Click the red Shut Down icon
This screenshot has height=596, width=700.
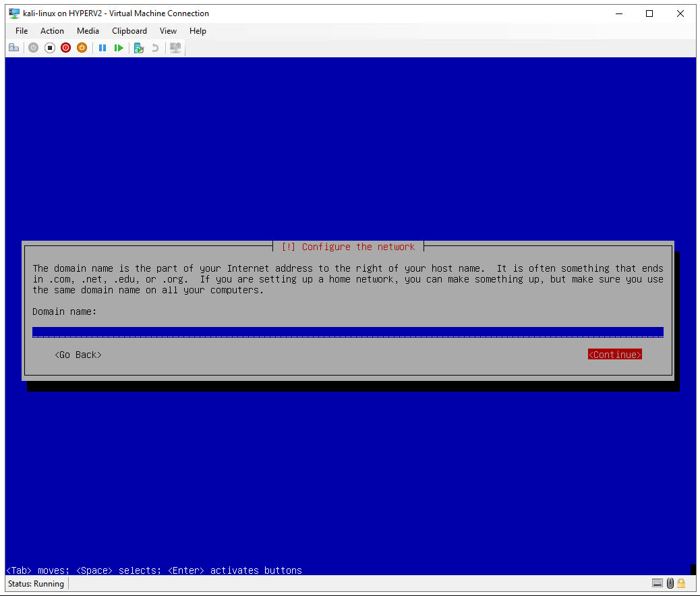pyautogui.click(x=65, y=48)
